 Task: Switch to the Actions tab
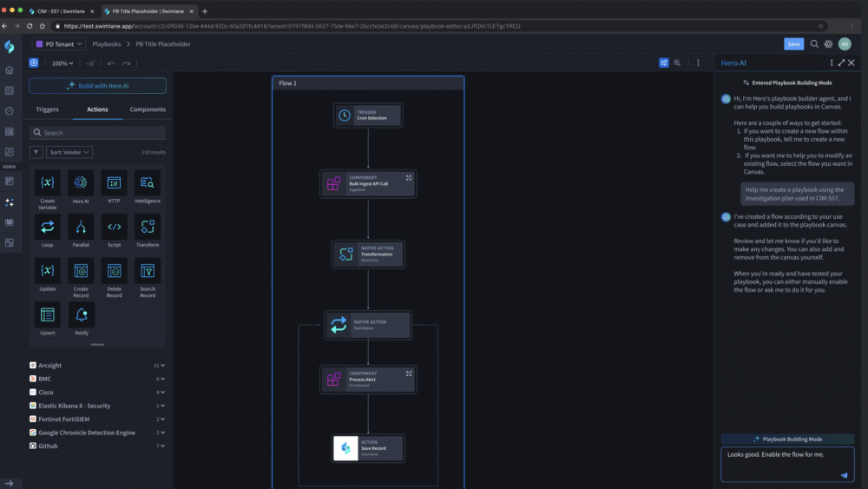pyautogui.click(x=97, y=109)
